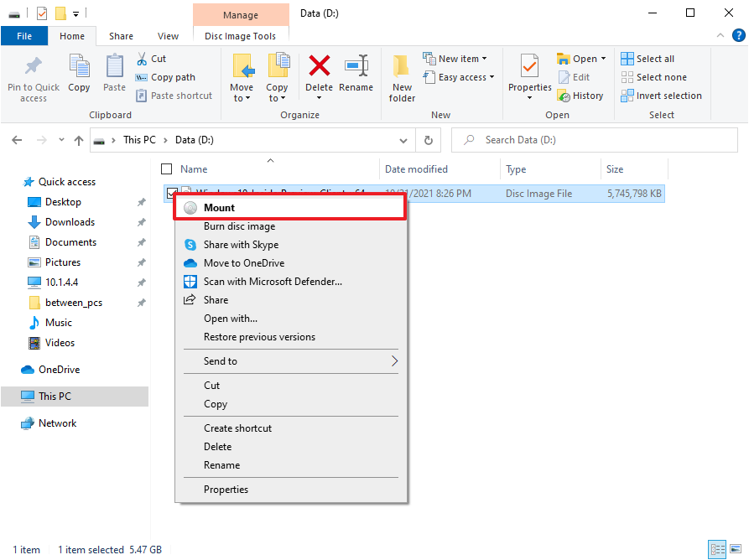Screen dimensions: 749x560
Task: Click inside the Search Data (D:) box
Action: [x=587, y=139]
